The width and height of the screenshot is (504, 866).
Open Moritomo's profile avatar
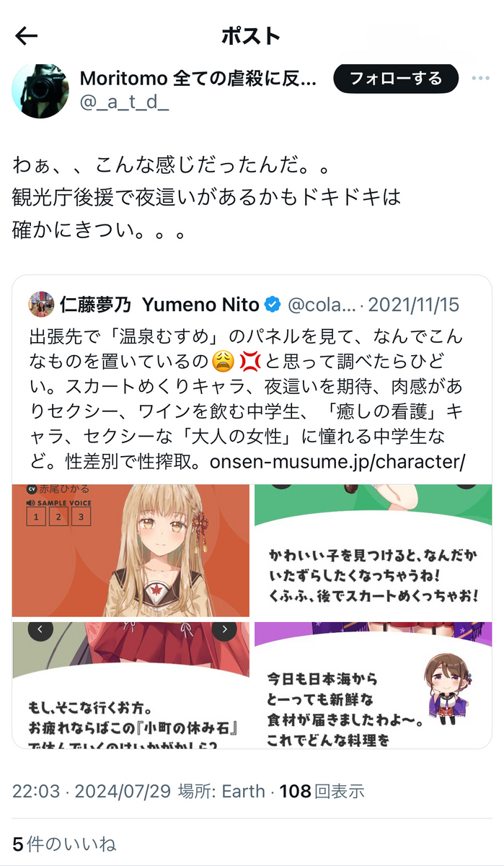tap(41, 91)
